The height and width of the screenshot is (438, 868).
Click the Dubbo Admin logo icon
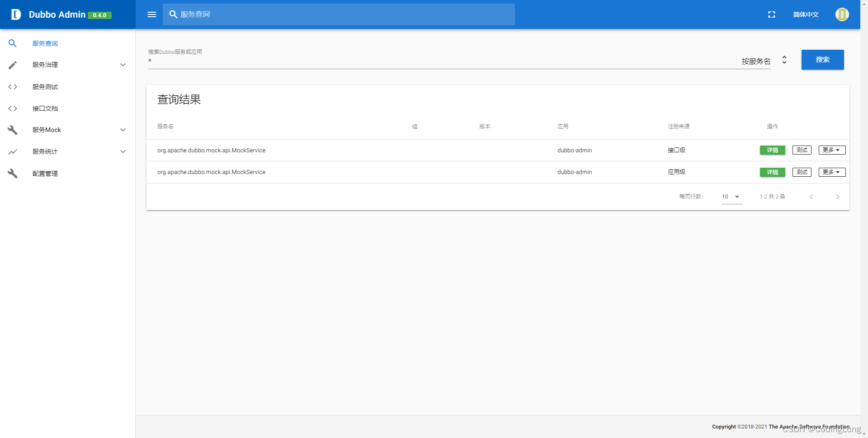point(16,14)
